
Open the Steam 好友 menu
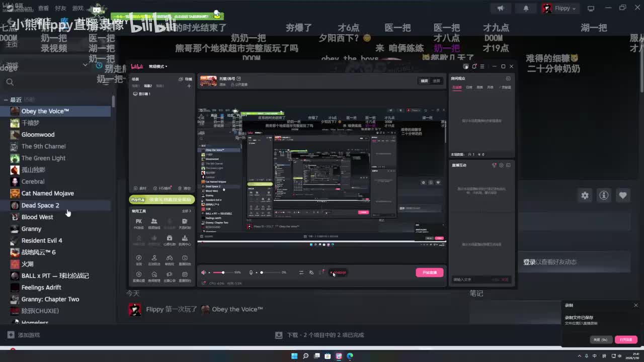tap(60, 9)
